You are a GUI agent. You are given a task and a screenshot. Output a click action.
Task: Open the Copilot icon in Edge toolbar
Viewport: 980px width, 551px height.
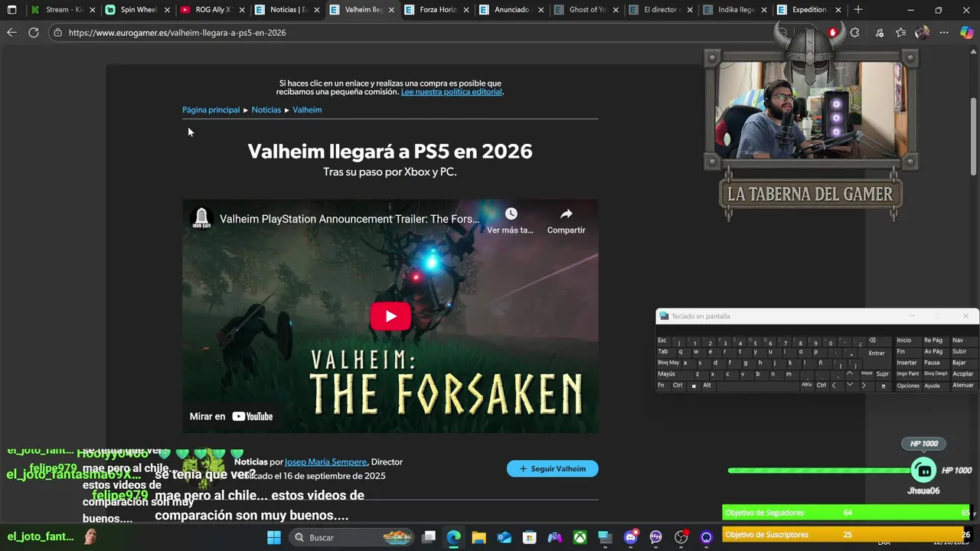pyautogui.click(x=966, y=32)
